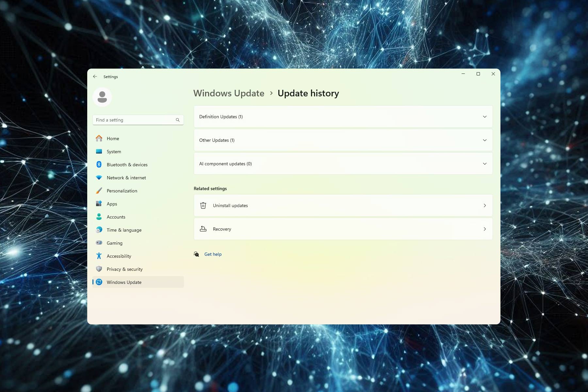Click the Recovery label
This screenshot has height=392, width=588.
[222, 229]
